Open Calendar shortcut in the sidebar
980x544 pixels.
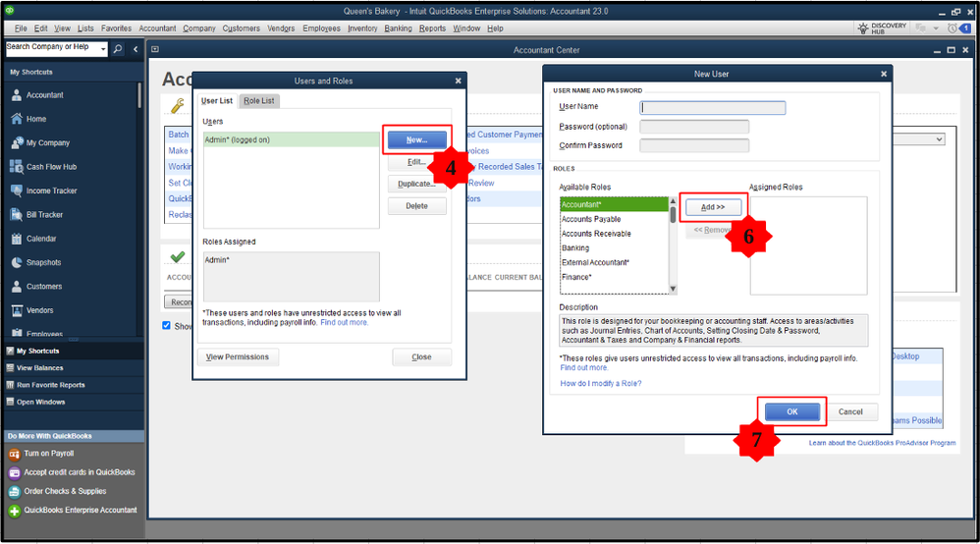[x=41, y=239]
